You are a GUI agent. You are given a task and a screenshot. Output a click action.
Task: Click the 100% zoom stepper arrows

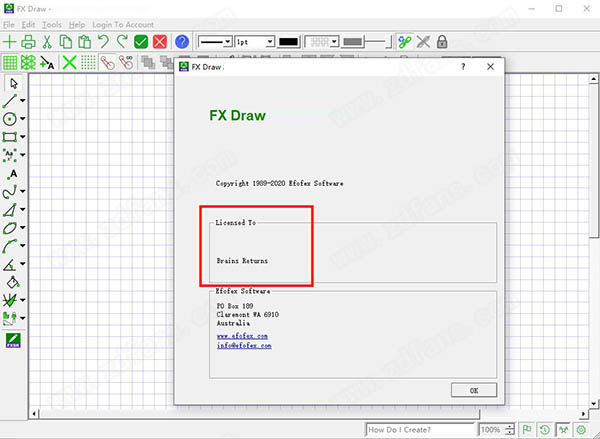(x=509, y=429)
